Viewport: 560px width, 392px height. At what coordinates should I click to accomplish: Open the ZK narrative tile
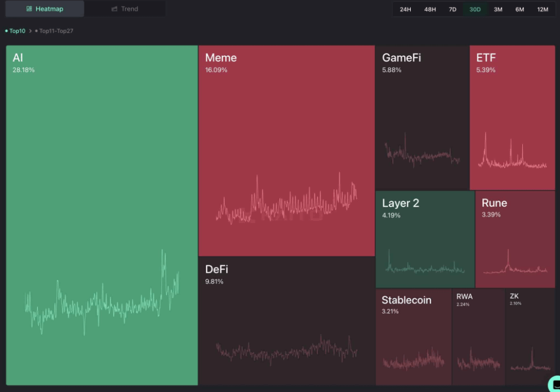[x=530, y=337]
